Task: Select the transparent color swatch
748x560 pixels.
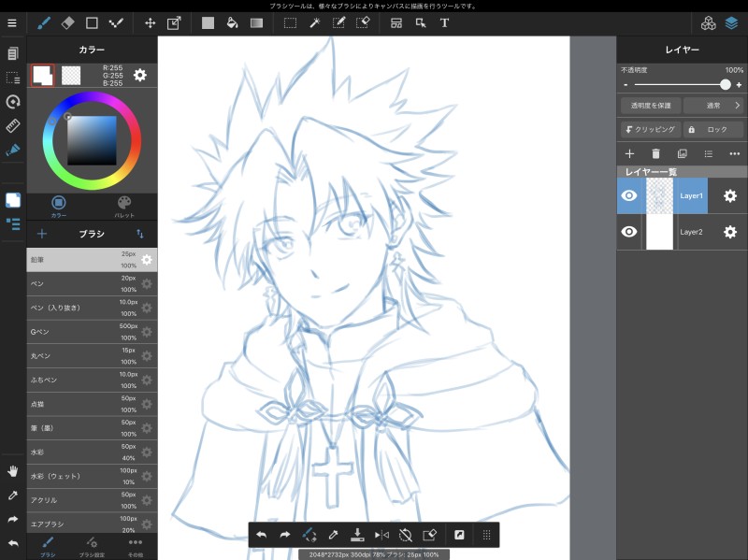Action: point(71,76)
